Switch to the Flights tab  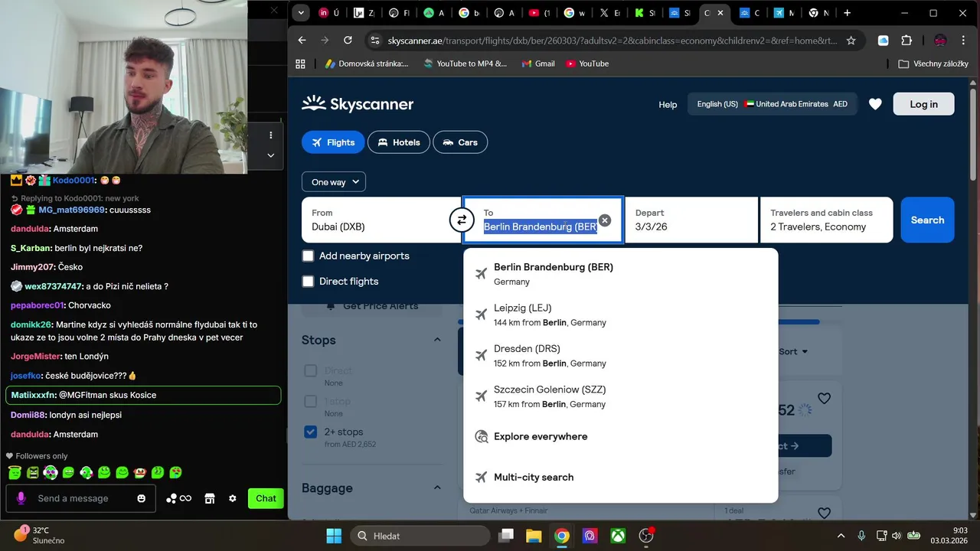[333, 142]
